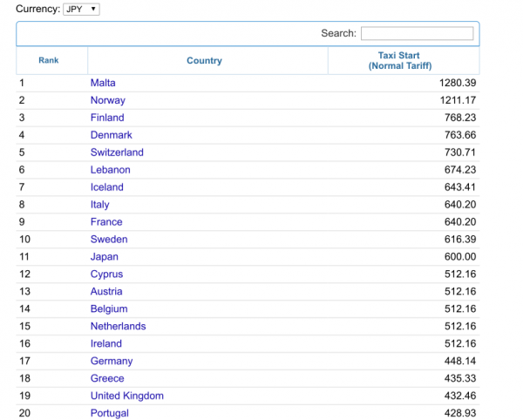
Task: Click the Search input field
Action: pyautogui.click(x=417, y=33)
